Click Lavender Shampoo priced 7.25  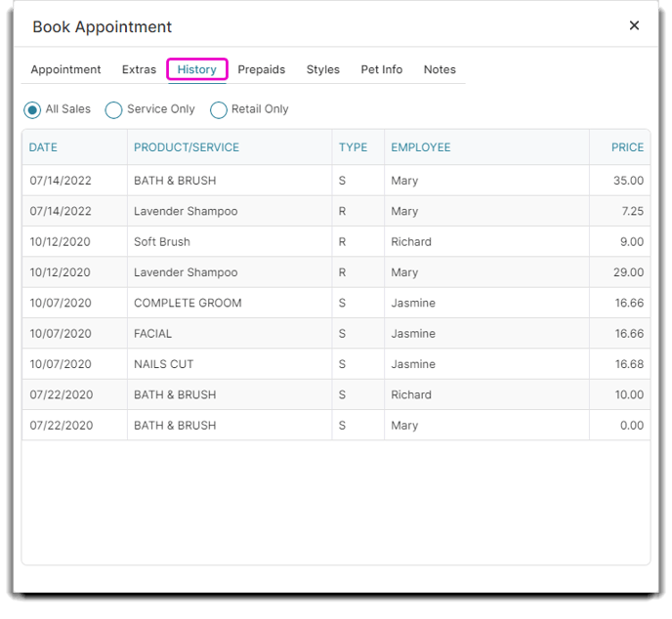pyautogui.click(x=186, y=211)
